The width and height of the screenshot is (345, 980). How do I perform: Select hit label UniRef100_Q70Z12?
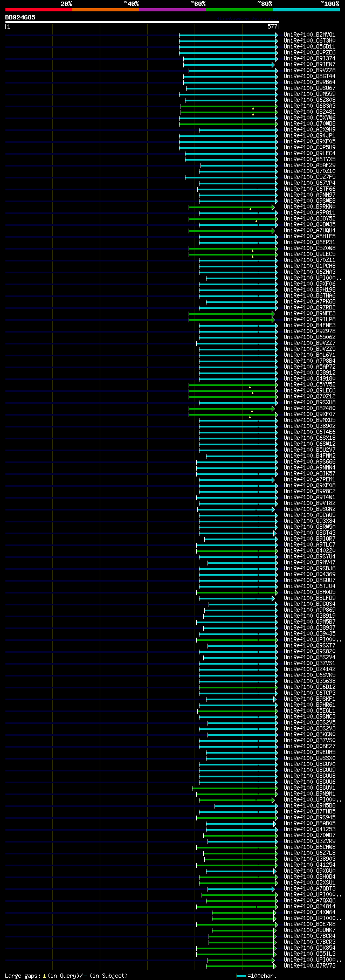[x=309, y=396]
